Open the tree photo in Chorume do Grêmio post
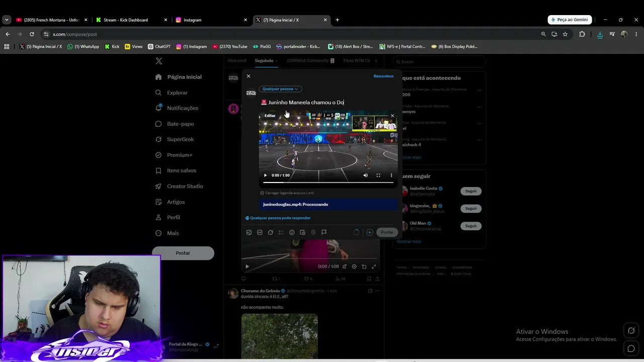The height and width of the screenshot is (362, 644). coord(279,336)
